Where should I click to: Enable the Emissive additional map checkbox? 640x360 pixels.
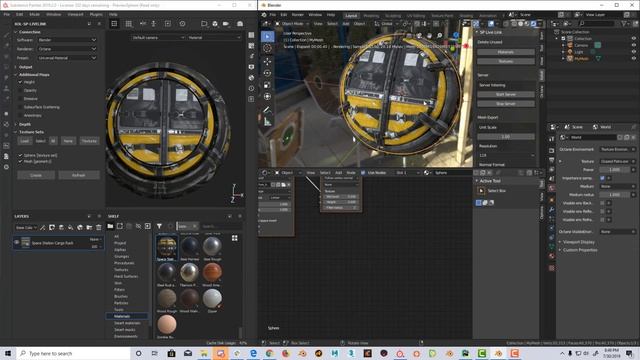pos(20,99)
